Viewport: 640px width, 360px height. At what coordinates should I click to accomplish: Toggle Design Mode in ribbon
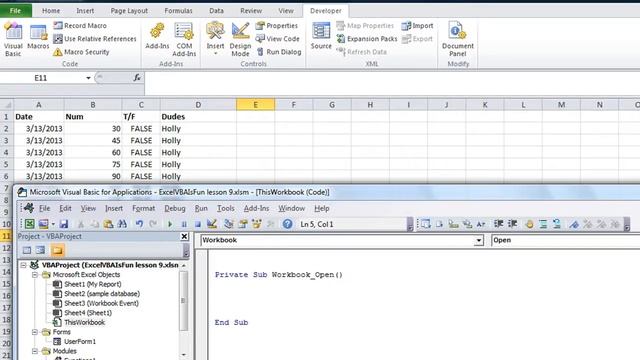240,40
